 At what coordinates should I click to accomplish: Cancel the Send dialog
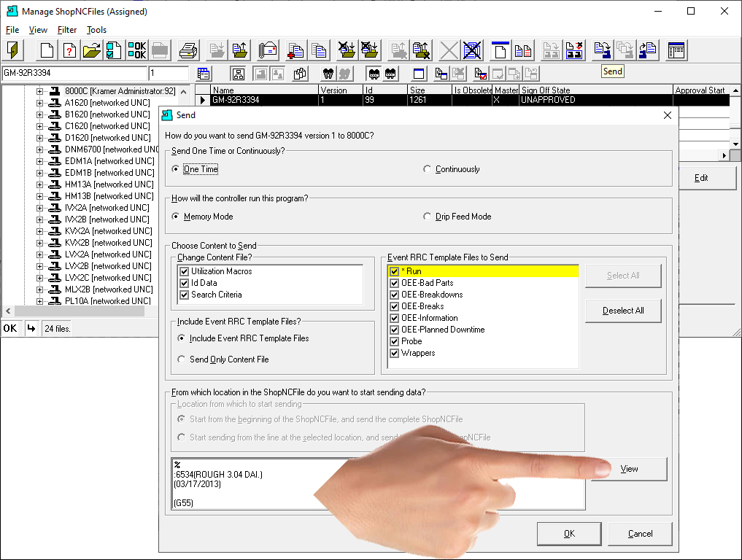pos(640,534)
